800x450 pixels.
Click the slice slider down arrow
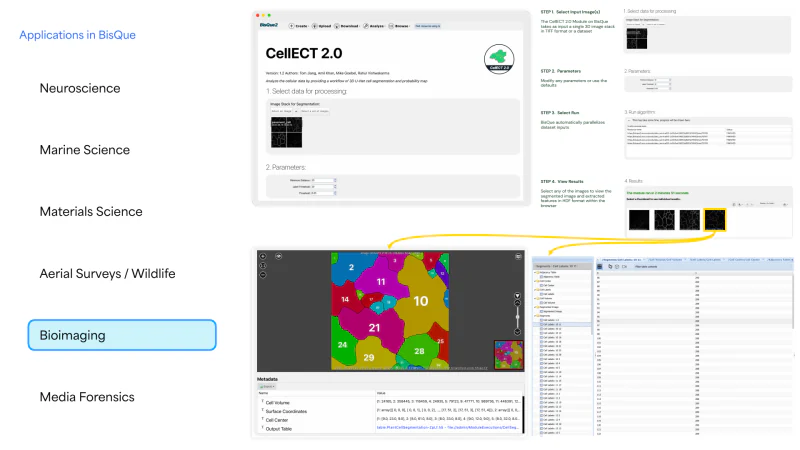517,332
